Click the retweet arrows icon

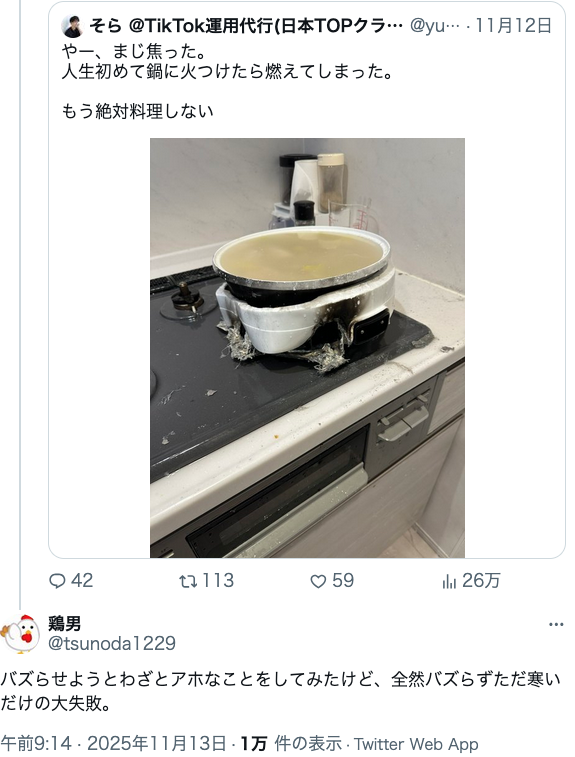(188, 581)
